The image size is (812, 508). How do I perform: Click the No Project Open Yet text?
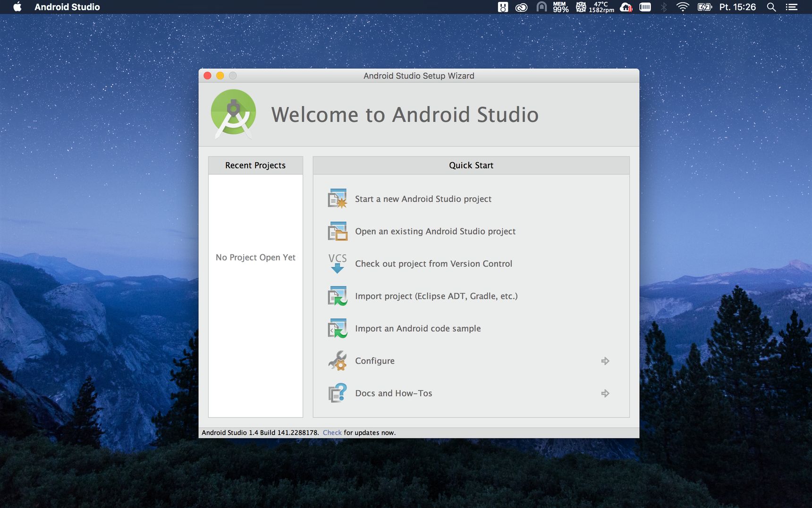click(x=255, y=258)
